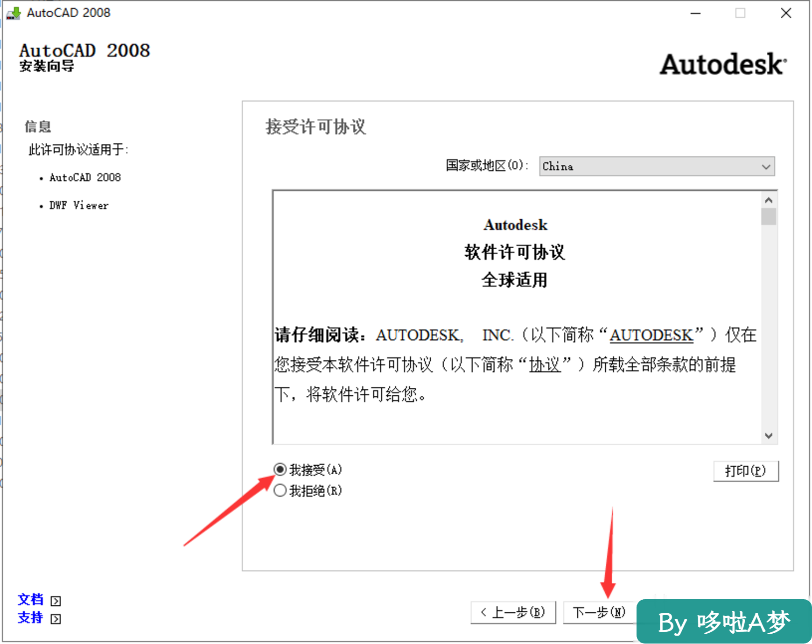The width and height of the screenshot is (812, 644).
Task: Click the arrow icon beside 文档
Action: pos(56,601)
